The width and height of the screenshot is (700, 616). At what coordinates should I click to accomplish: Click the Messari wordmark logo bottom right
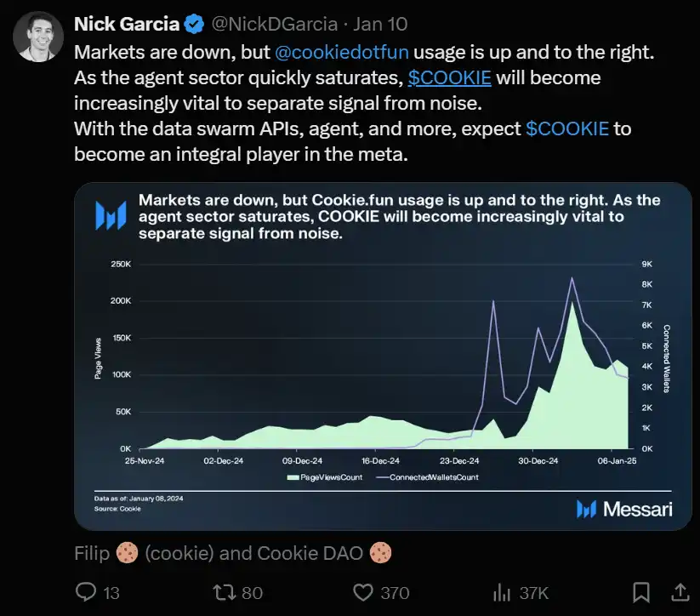[x=623, y=509]
